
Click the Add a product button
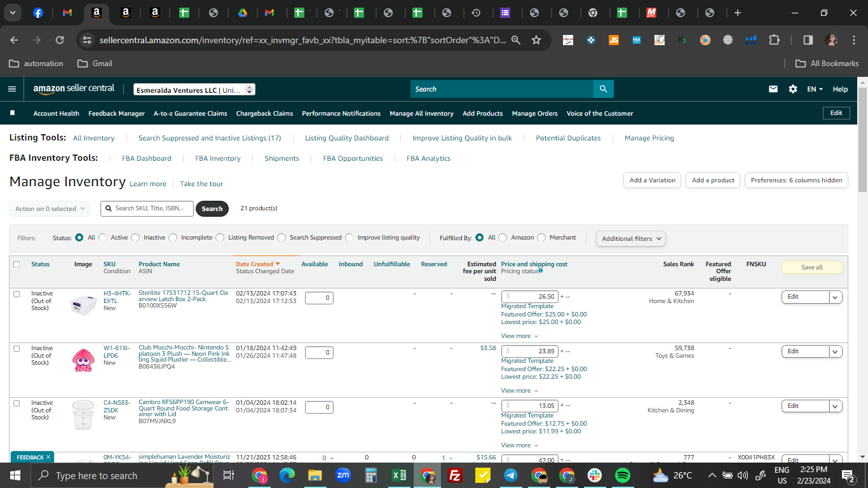[x=713, y=180]
